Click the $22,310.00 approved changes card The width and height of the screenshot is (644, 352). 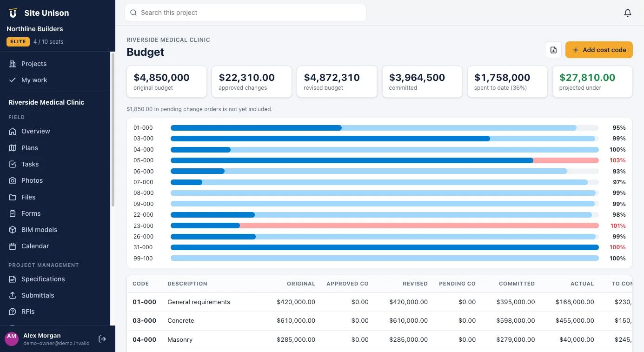[x=252, y=82]
